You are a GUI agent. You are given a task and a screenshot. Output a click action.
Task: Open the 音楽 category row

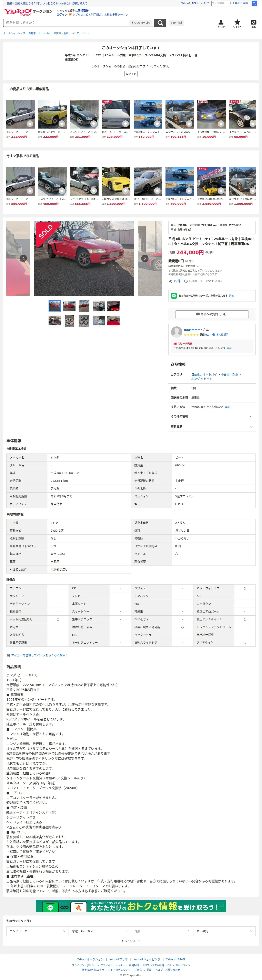point(162,931)
